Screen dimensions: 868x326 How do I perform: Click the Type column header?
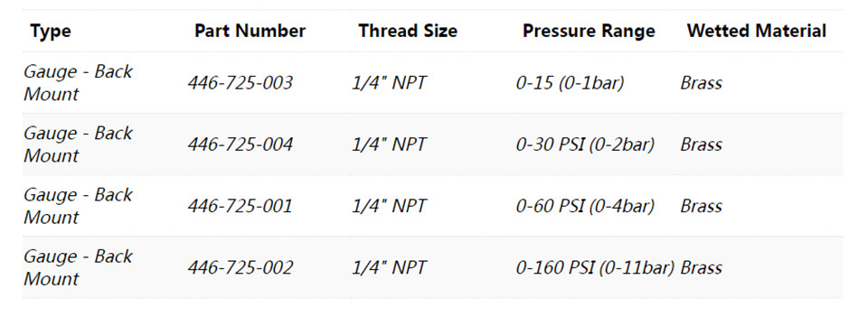51,31
